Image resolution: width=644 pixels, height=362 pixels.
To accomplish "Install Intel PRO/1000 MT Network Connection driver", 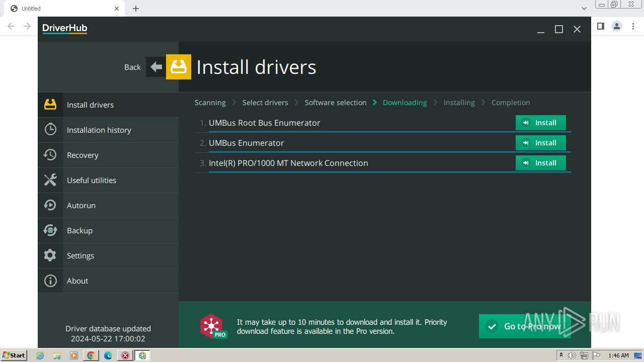I will click(541, 163).
